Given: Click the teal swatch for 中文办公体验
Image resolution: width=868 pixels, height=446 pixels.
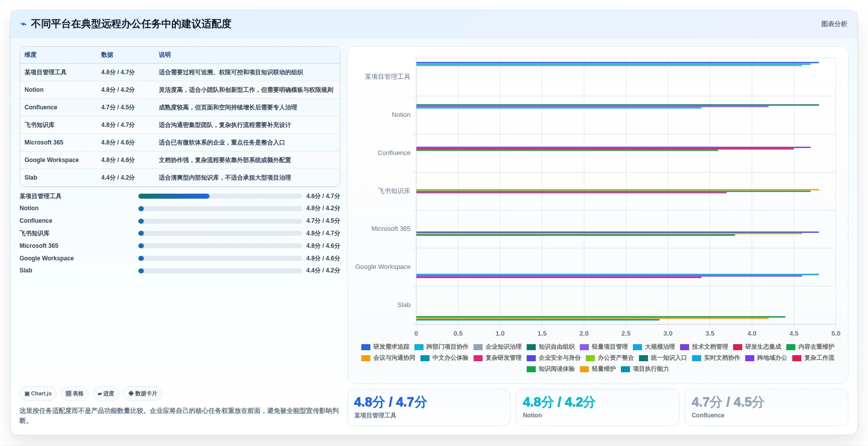Looking at the screenshot, I should pos(425,358).
